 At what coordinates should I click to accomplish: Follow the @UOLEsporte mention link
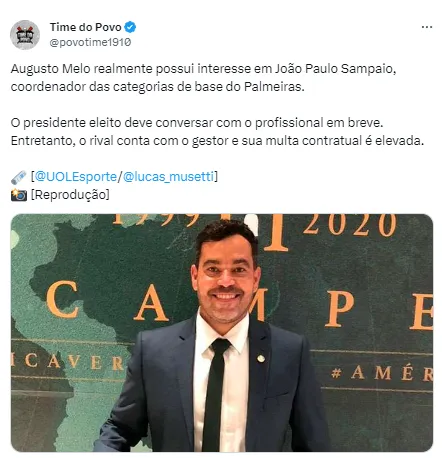76,176
